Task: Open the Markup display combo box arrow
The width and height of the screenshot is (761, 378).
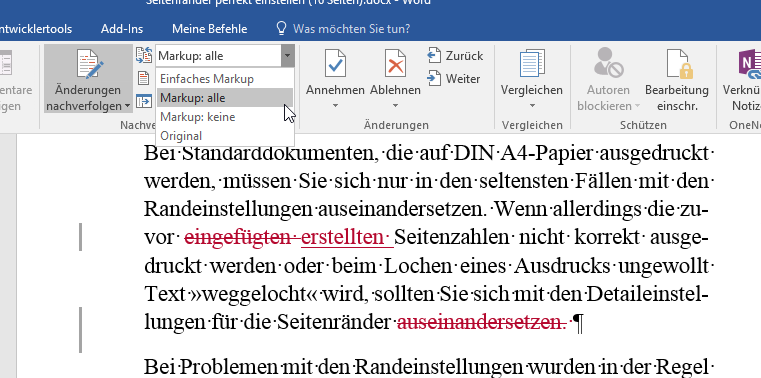Action: point(287,56)
